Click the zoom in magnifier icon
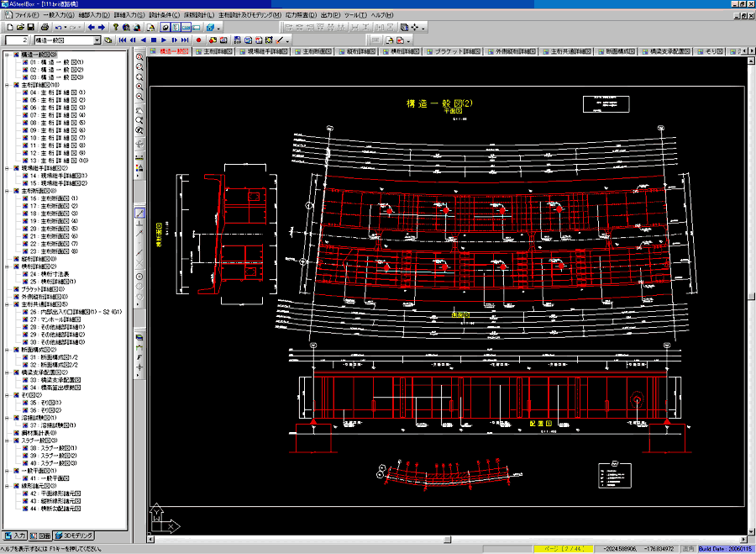 pos(139,87)
